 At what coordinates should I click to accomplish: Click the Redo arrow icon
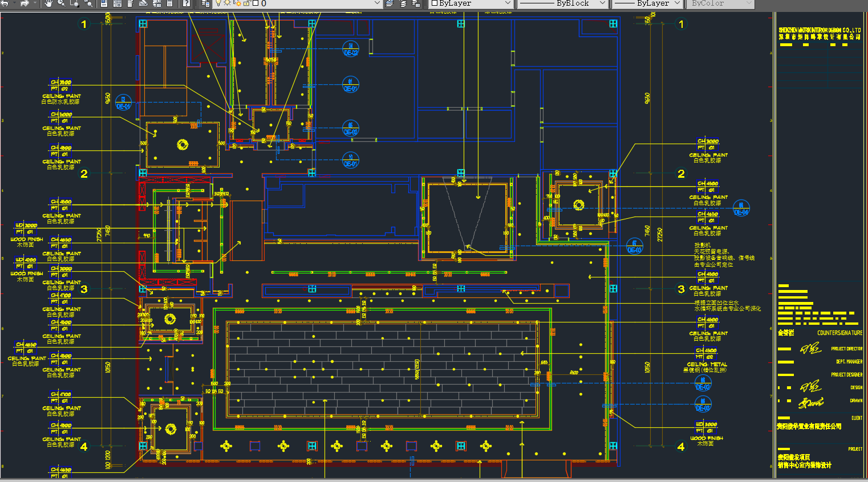[x=25, y=3]
